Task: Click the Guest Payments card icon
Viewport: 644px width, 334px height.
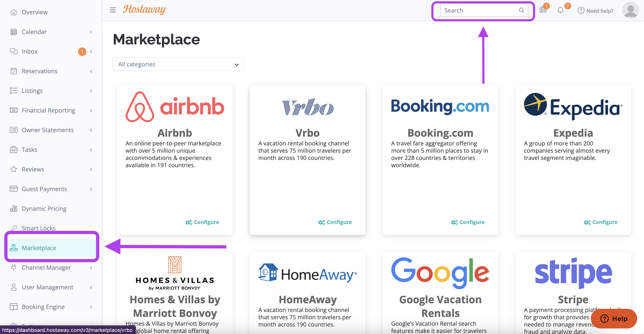Action: click(x=13, y=189)
